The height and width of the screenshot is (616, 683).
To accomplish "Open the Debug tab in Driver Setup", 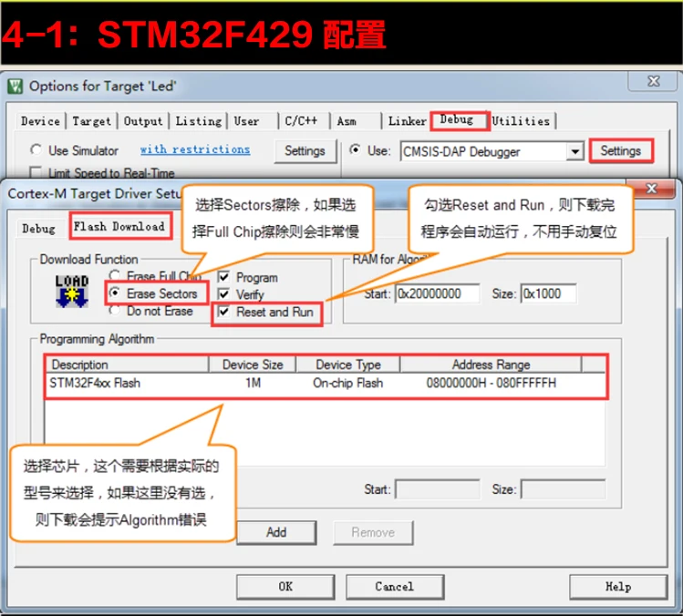I will 39,229.
